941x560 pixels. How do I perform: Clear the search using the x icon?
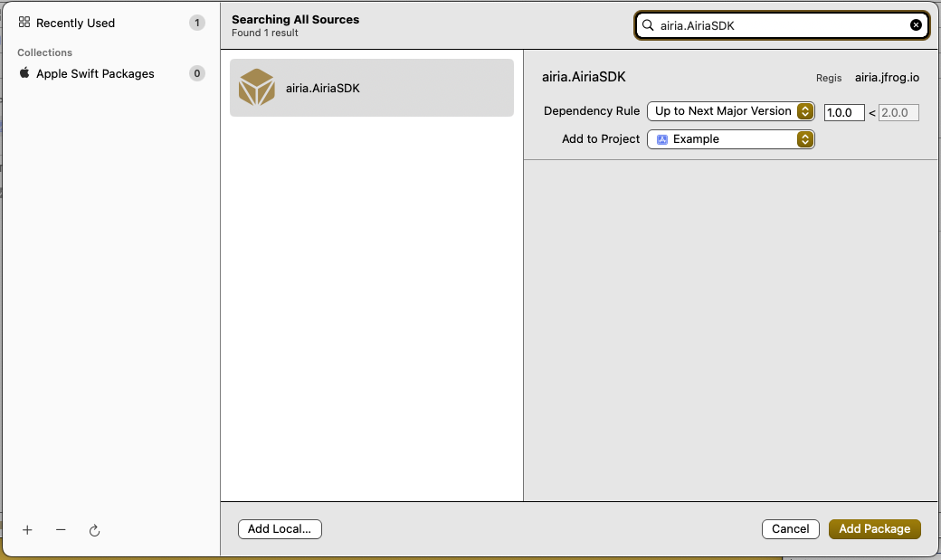tap(916, 25)
